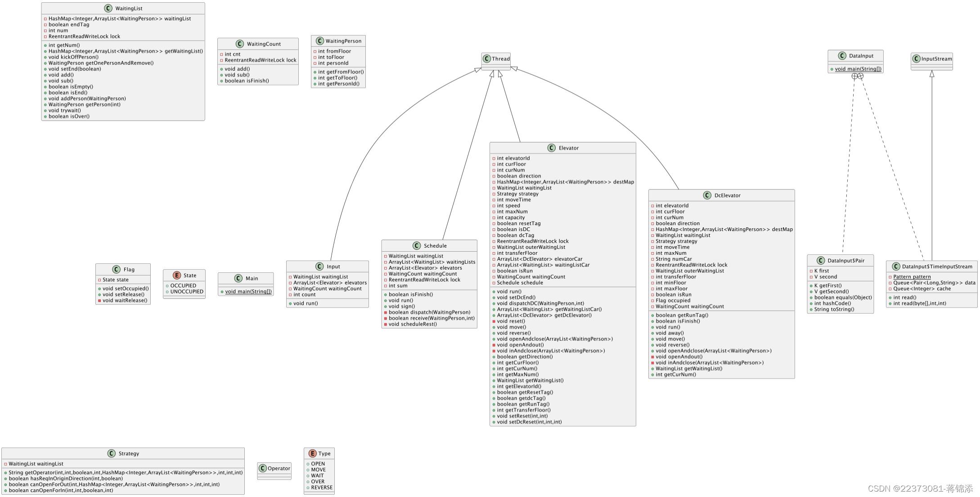Image resolution: width=980 pixels, height=497 pixels.
Task: Click the DataInput class C icon
Action: (842, 55)
